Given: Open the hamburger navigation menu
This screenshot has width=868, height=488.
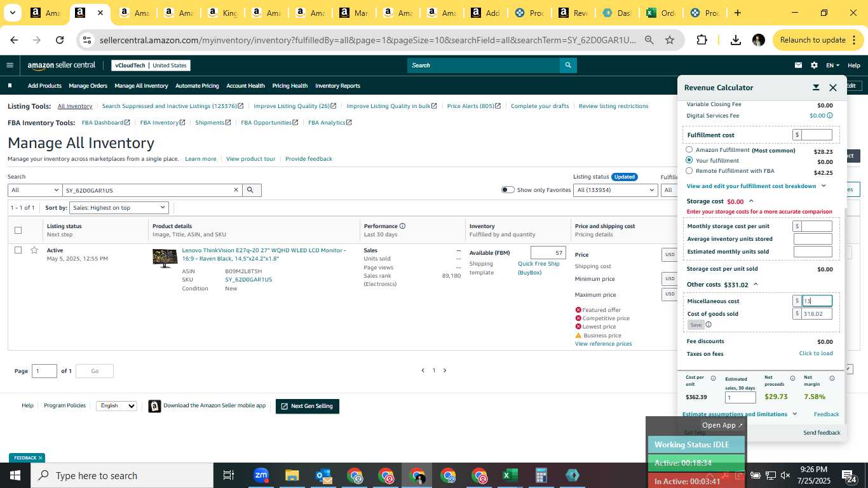Looking at the screenshot, I should tap(10, 65).
